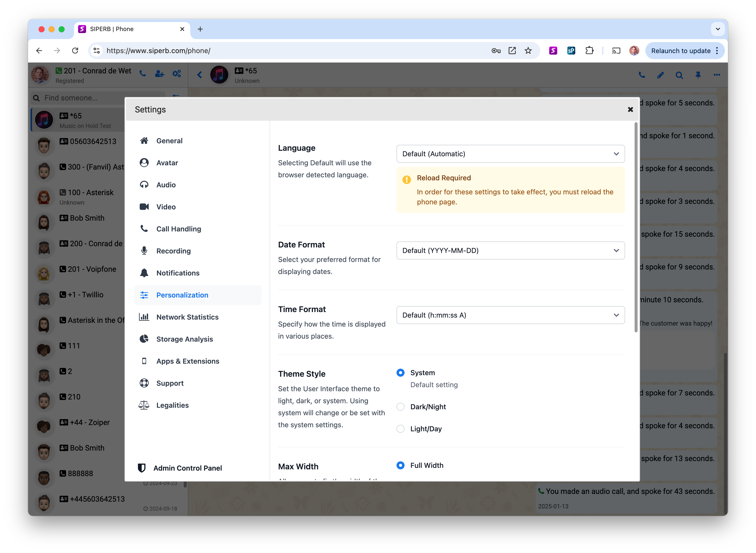Click the browser back arrow
The image size is (756, 553).
[x=39, y=51]
